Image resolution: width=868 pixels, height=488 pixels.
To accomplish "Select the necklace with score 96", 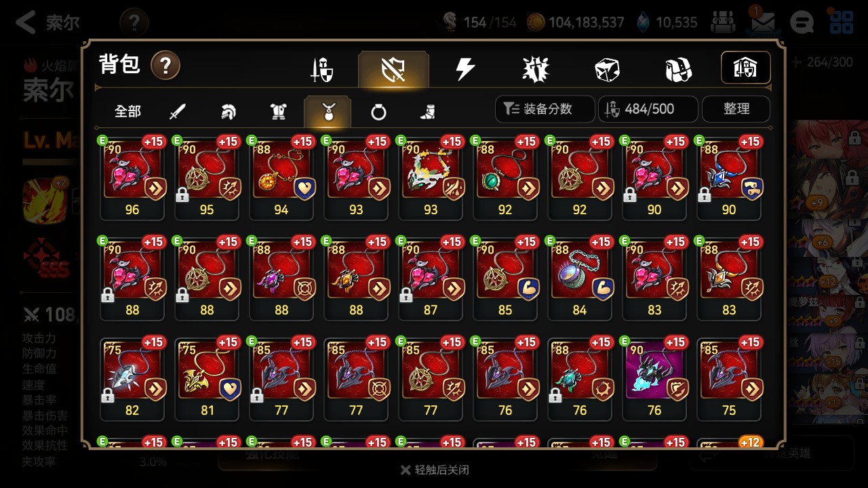I will tap(132, 178).
